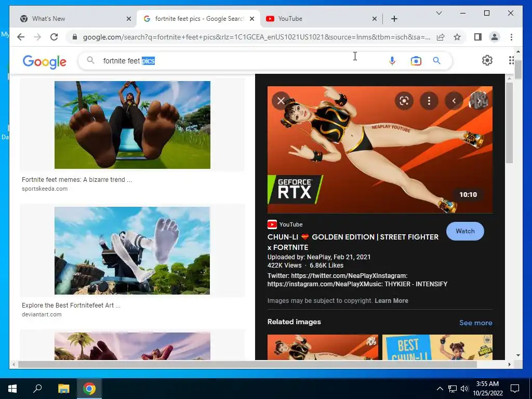The image size is (532, 399).
Task: Open the Chrome three-dot menu
Action: click(511, 37)
